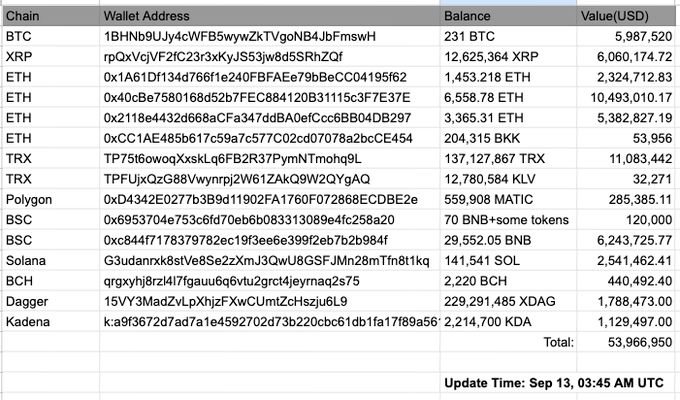Select the 137,127,867 TRX balance cell
This screenshot has height=400, width=680.
pos(508,159)
